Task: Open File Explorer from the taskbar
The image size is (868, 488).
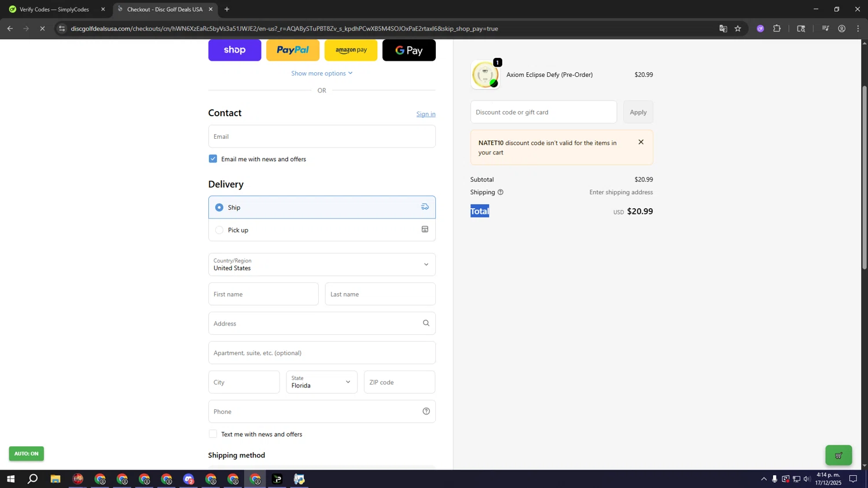Action: tap(56, 479)
